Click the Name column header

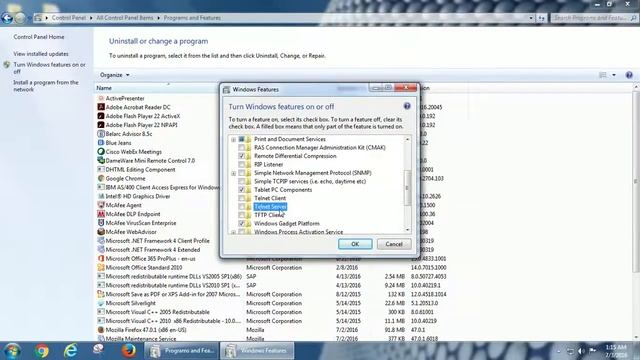(x=104, y=88)
